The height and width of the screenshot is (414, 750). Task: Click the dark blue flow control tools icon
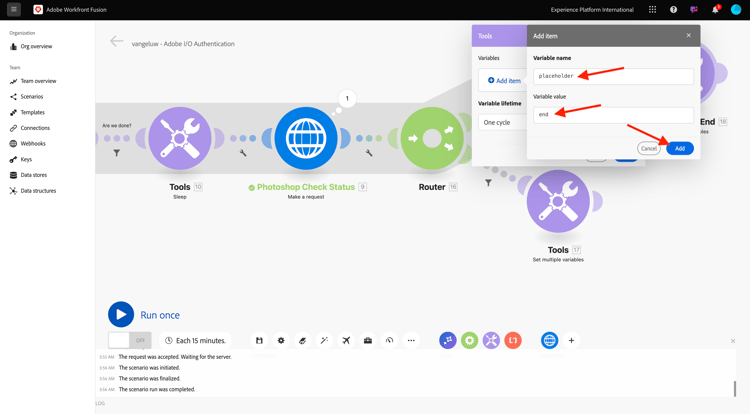point(448,340)
